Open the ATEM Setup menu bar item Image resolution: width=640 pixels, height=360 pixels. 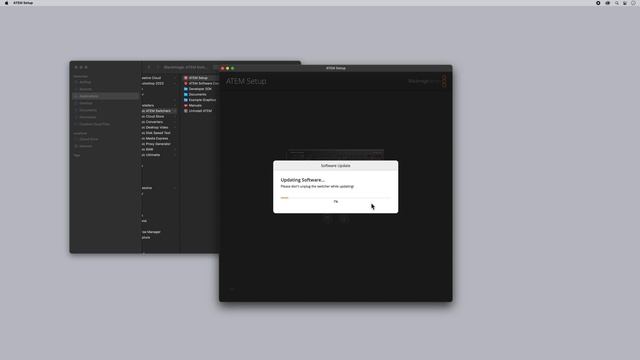click(23, 3)
